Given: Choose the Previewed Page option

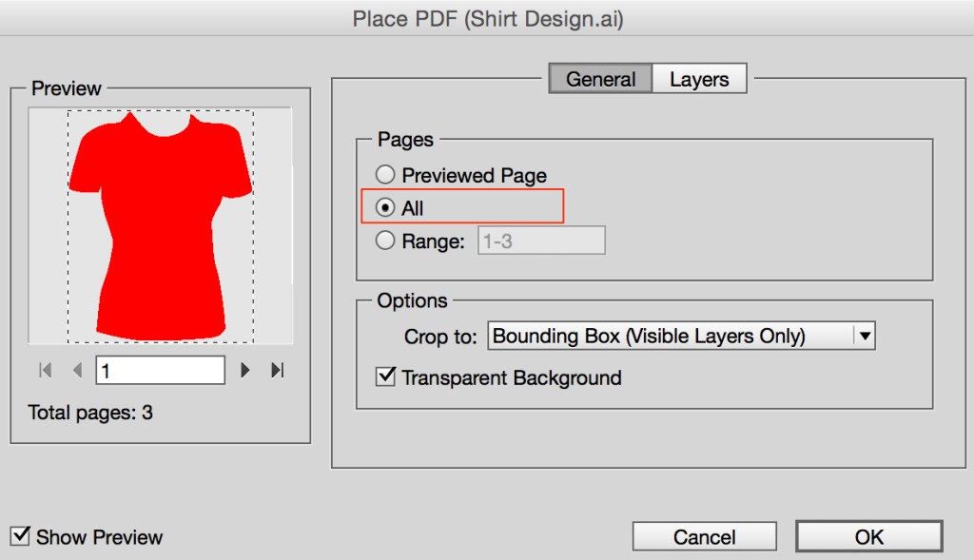Looking at the screenshot, I should pos(385,174).
